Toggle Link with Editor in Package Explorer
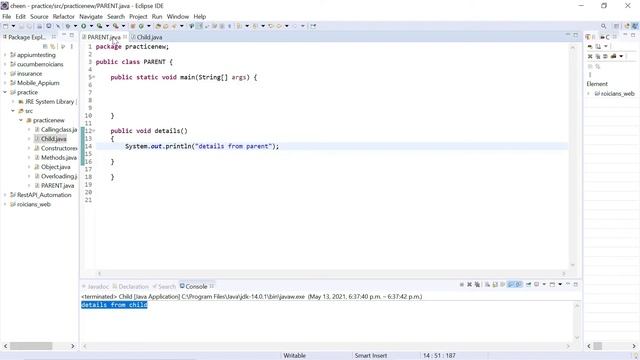This screenshot has width=640, height=360. (53, 47)
